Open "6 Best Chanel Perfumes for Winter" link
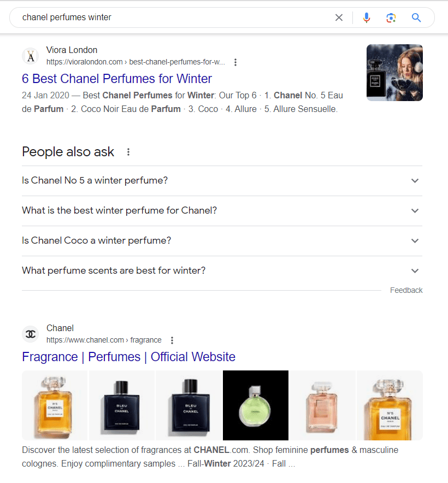 116,79
